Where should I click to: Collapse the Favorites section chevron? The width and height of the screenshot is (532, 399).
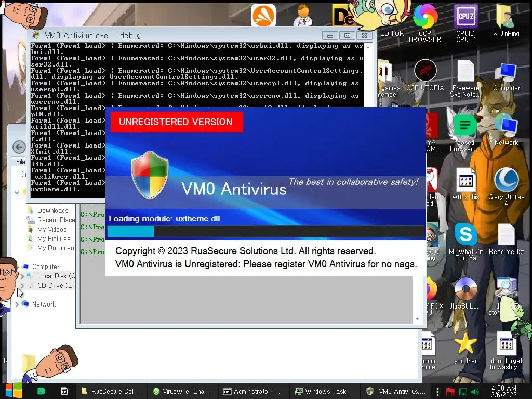point(17,192)
